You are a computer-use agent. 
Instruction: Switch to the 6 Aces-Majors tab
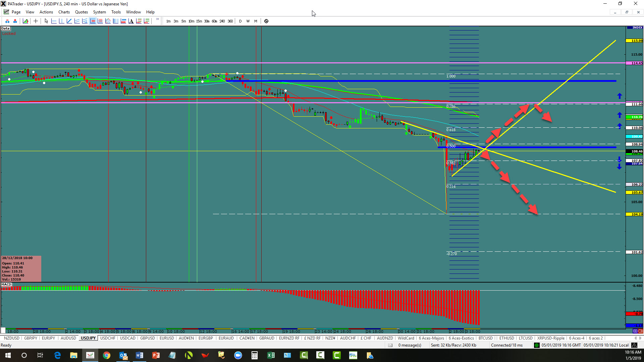click(x=431, y=338)
